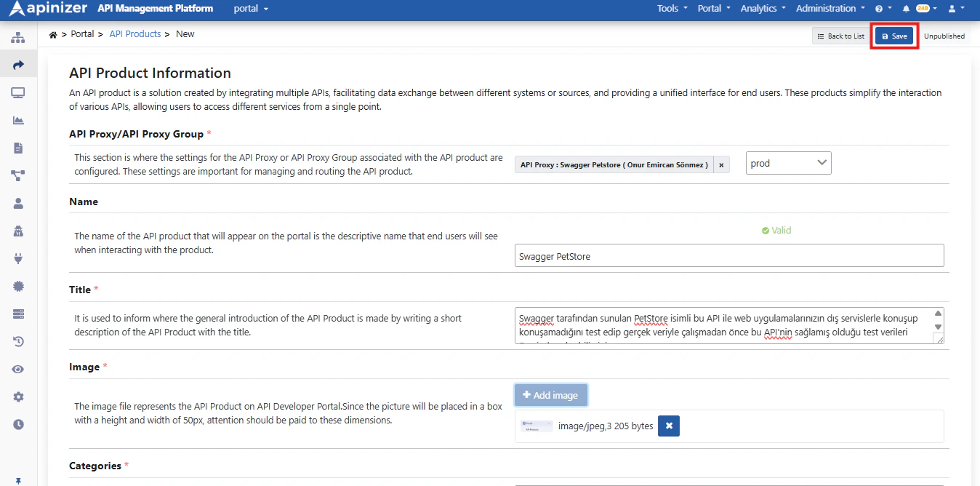Follow the API Products breadcrumb link
980x486 pixels.
135,34
